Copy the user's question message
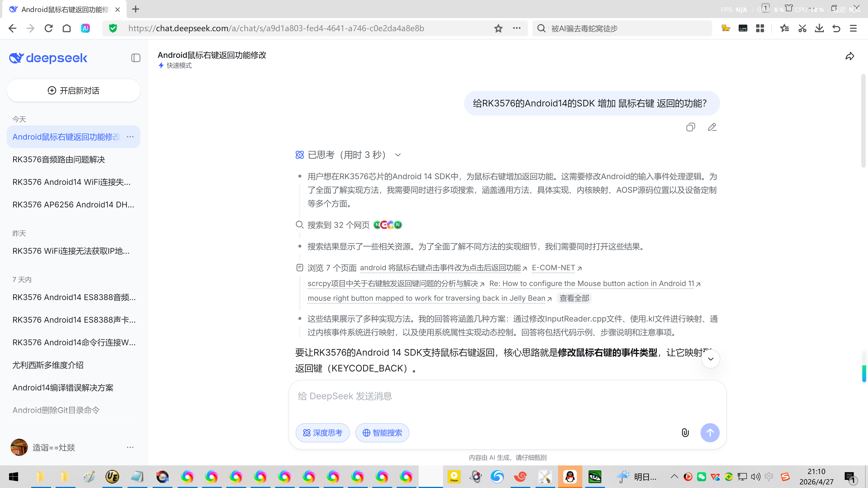This screenshot has width=868, height=488. (x=690, y=127)
